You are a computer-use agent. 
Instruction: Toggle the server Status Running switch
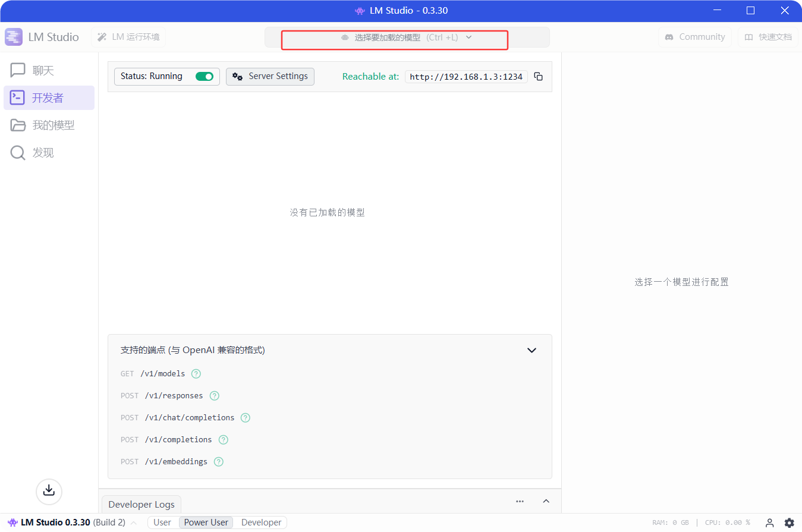(x=204, y=76)
